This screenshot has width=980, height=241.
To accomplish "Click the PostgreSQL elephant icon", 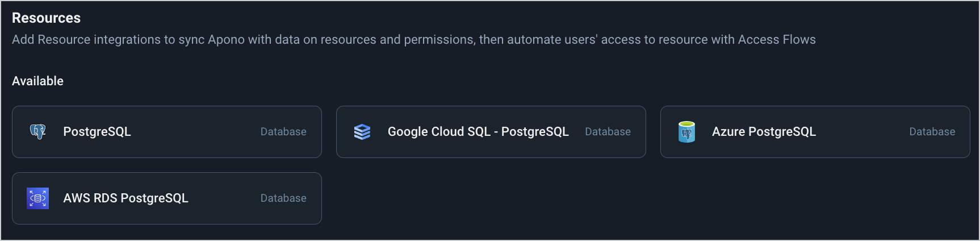I will [x=38, y=132].
